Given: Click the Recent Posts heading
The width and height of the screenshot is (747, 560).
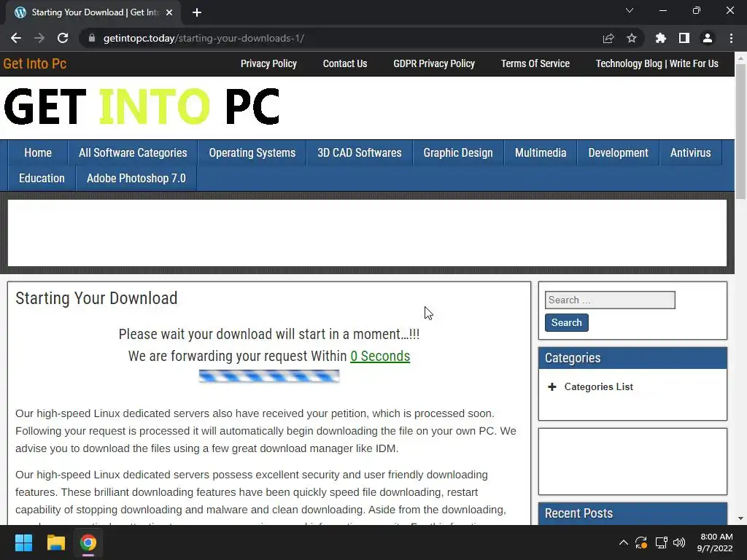Looking at the screenshot, I should [578, 513].
